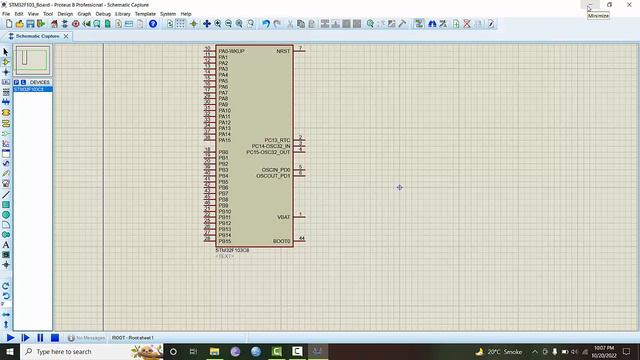Open the Debug menu
The width and height of the screenshot is (640, 360).
(x=103, y=14)
